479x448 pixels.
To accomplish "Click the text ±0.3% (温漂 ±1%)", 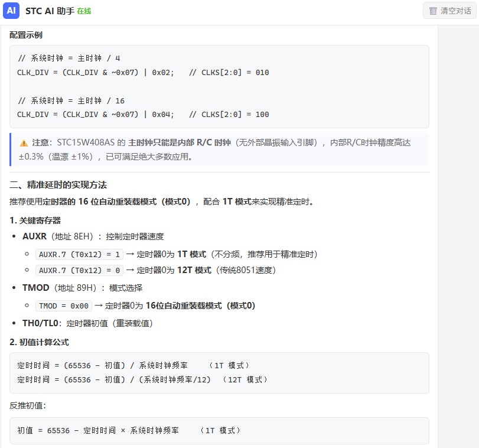I will click(56, 157).
